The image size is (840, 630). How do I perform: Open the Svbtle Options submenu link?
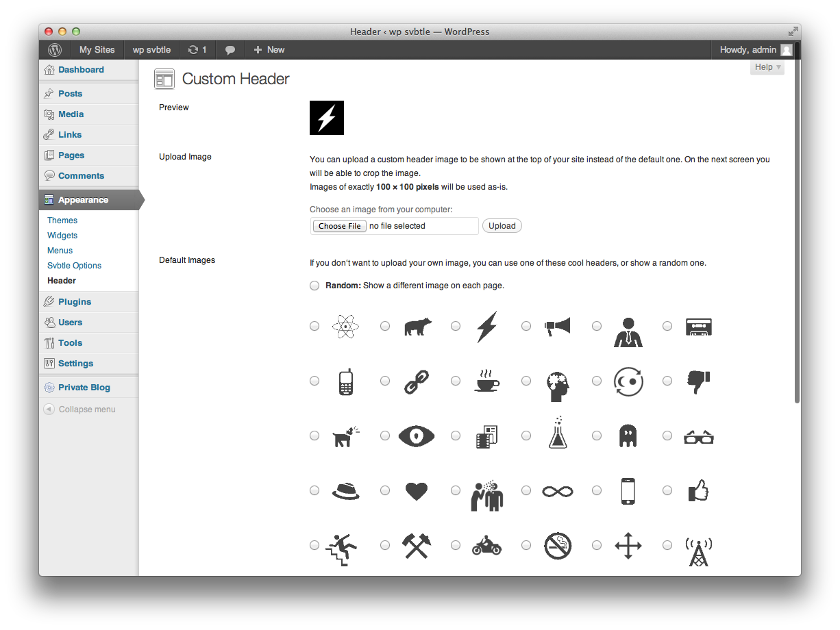tap(74, 266)
